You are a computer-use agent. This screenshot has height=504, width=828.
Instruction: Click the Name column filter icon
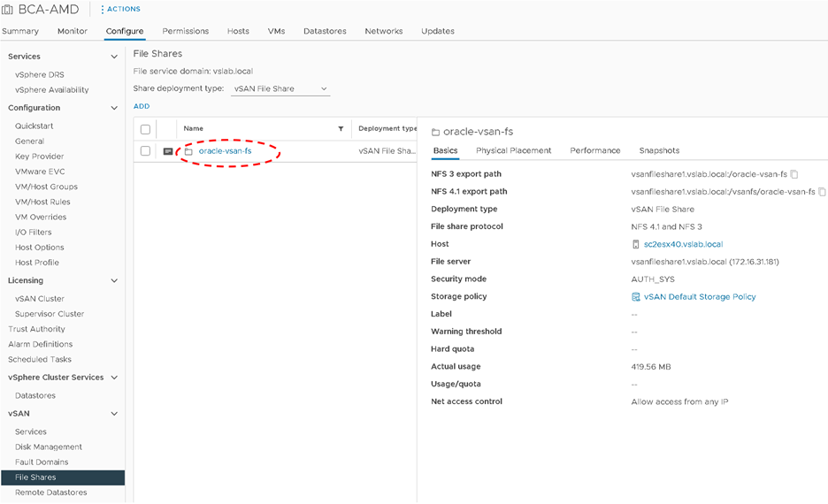click(x=341, y=129)
